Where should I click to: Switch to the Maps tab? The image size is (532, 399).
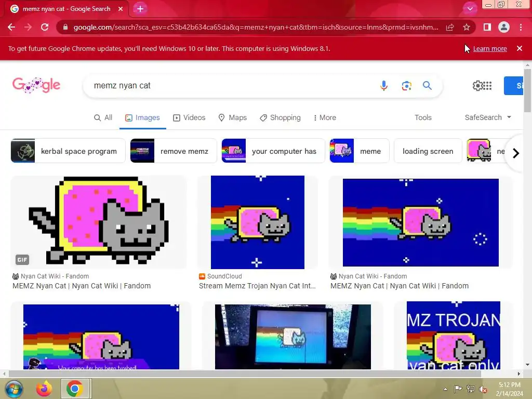click(232, 117)
